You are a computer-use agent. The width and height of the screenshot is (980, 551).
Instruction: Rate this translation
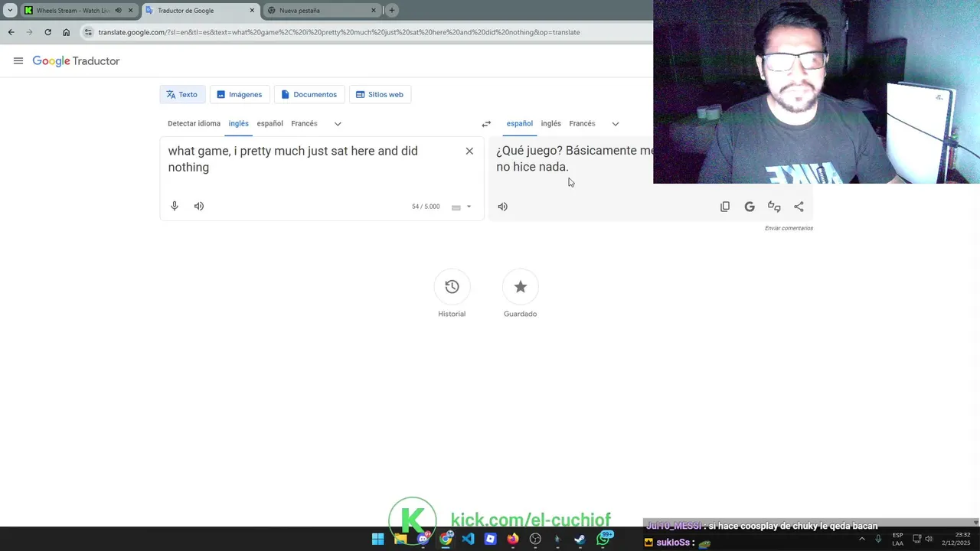(774, 207)
